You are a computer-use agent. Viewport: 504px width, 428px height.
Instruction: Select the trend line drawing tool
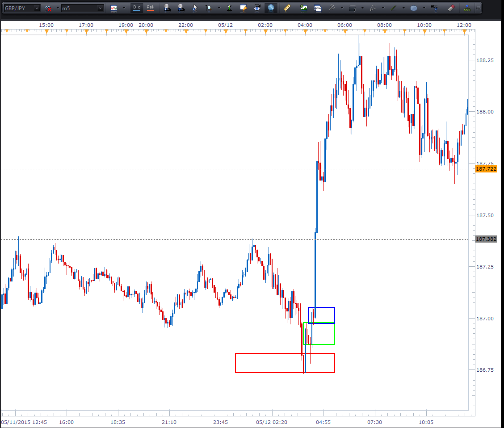pos(393,8)
